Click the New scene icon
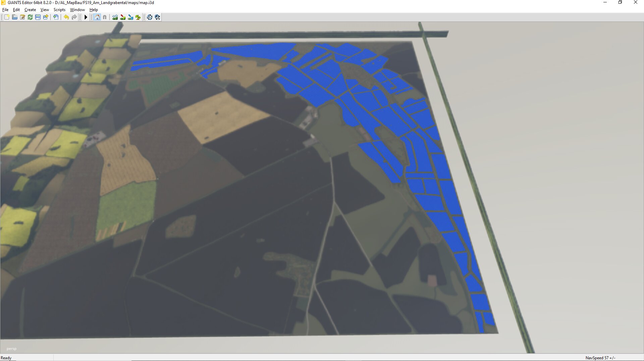644x361 pixels. tap(7, 17)
